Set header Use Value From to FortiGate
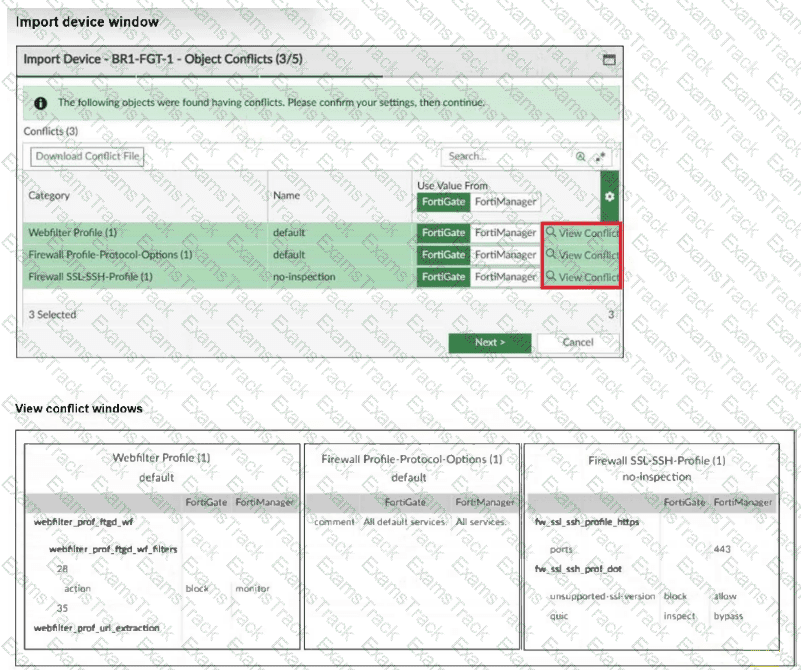The width and height of the screenshot is (801, 670). [443, 201]
